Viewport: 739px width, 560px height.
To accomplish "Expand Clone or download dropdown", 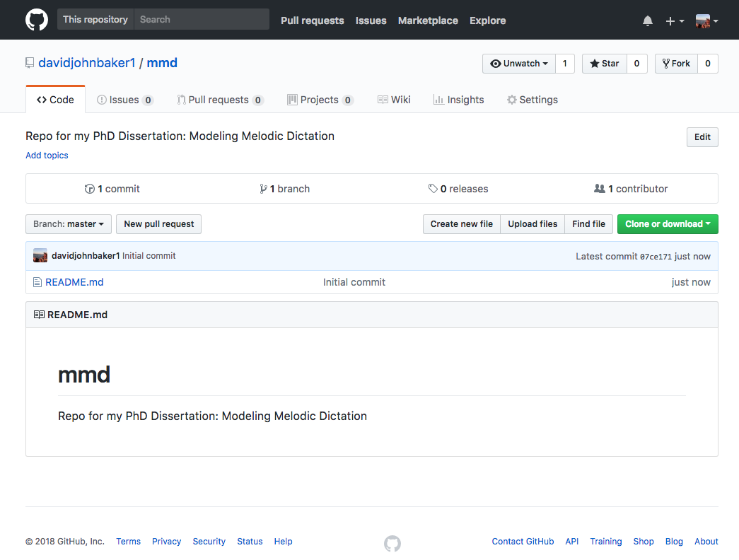I will click(x=668, y=224).
